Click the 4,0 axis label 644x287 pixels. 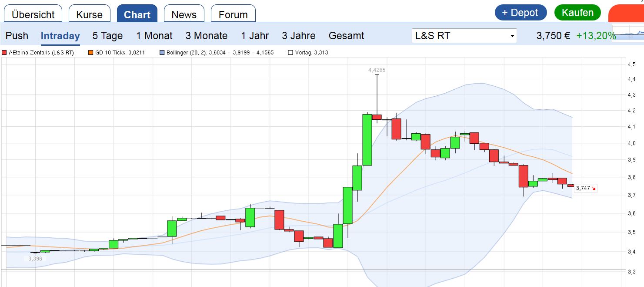point(631,143)
